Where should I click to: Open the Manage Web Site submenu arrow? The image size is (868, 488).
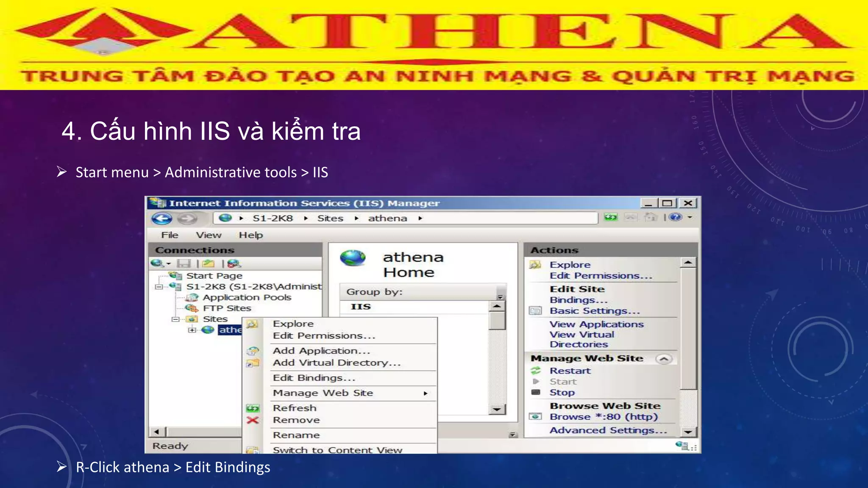pos(426,394)
